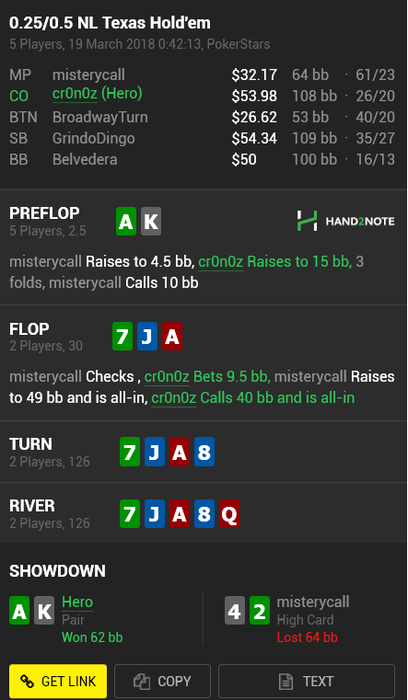Click the gray King card in preflop
Screen dimensions: 408x700
151,221
